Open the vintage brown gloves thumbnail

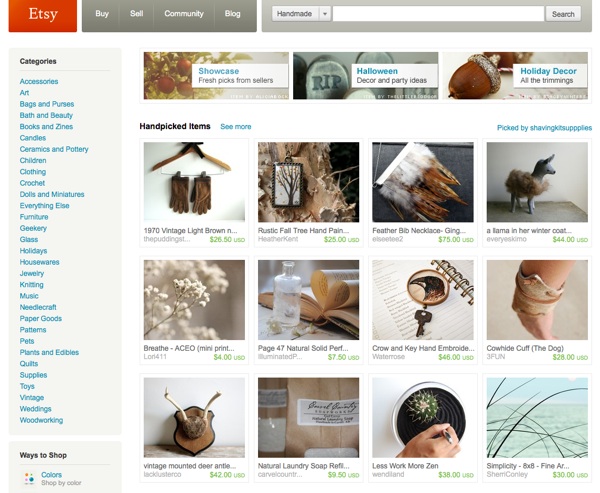click(x=194, y=182)
